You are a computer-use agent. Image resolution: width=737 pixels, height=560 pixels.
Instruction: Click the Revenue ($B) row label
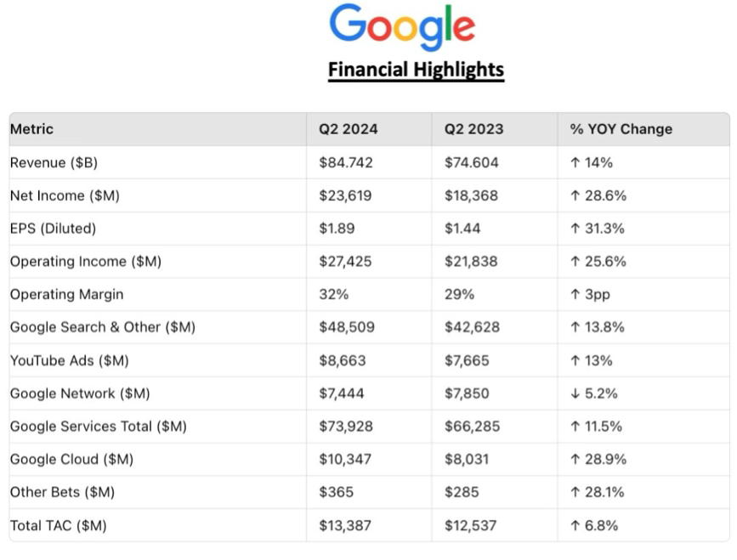click(48, 162)
